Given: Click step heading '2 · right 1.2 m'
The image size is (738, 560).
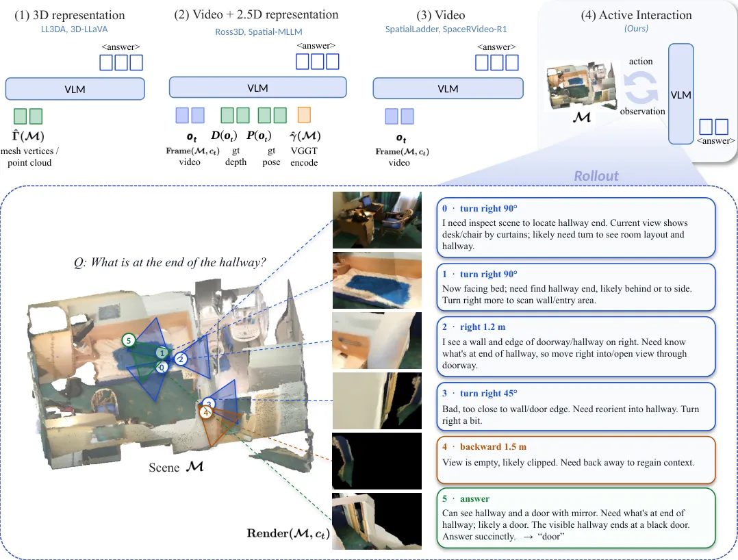Looking at the screenshot, I should tap(474, 327).
